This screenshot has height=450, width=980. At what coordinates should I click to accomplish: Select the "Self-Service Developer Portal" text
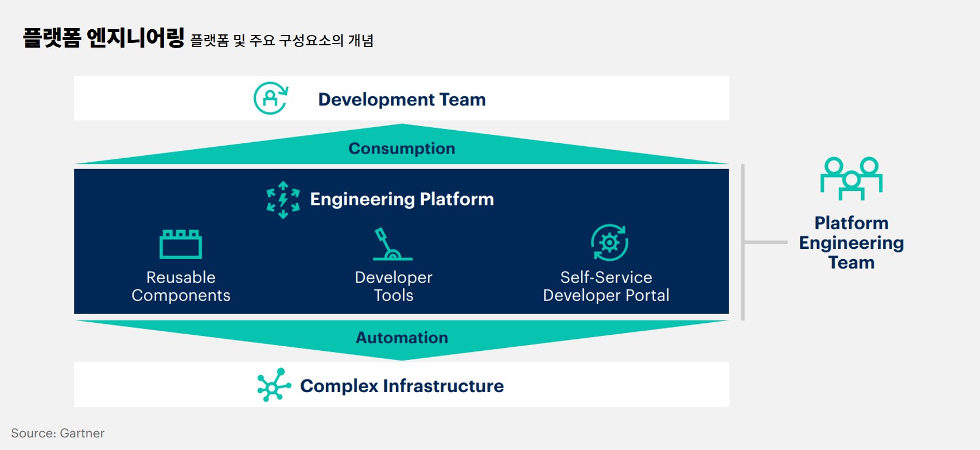click(606, 286)
